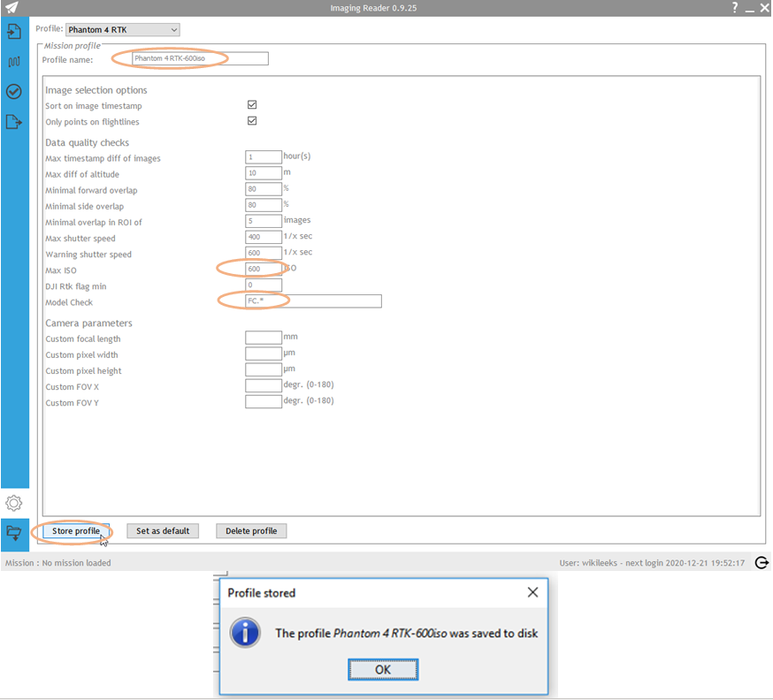Open the Profile dropdown Phantom 4 RTK
The width and height of the screenshot is (773, 700).
[x=123, y=29]
